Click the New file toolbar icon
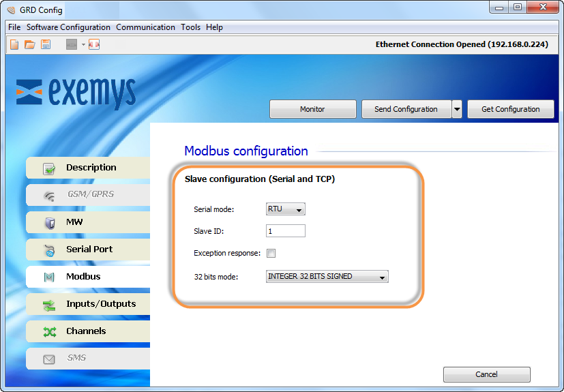The image size is (564, 392). pos(14,44)
